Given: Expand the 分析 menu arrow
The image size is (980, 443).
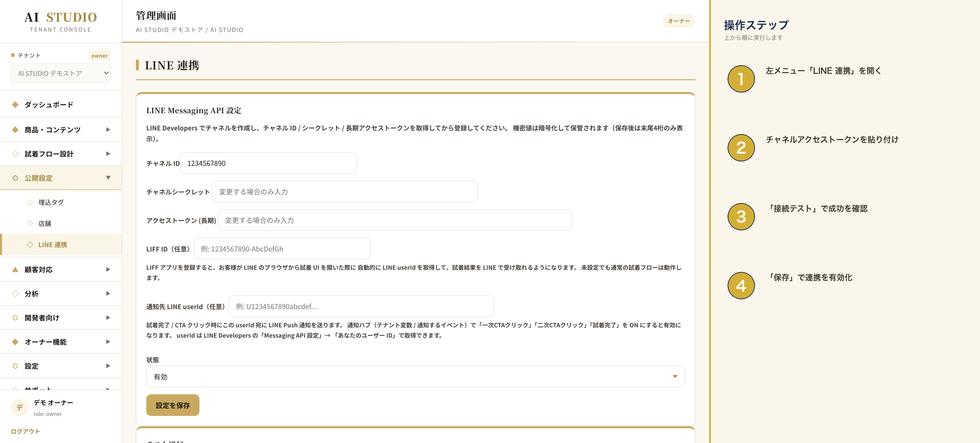Looking at the screenshot, I should [x=108, y=293].
